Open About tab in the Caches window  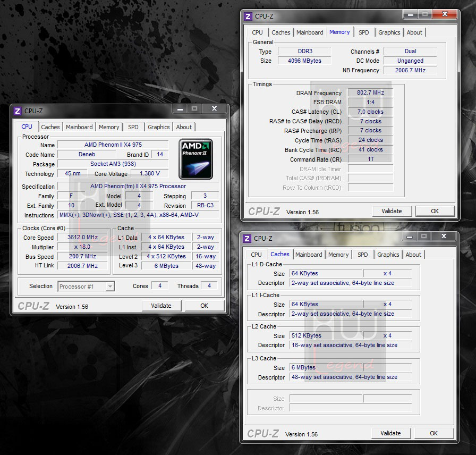coord(413,255)
